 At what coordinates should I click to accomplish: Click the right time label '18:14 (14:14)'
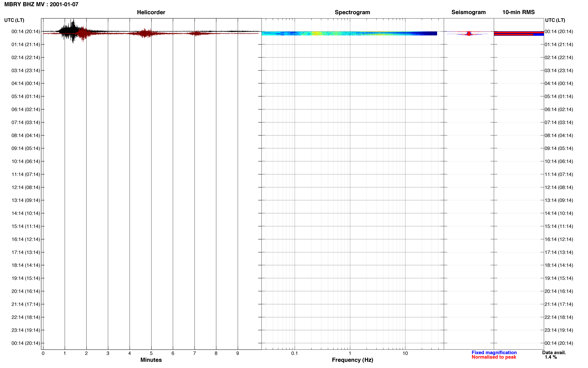[559, 265]
